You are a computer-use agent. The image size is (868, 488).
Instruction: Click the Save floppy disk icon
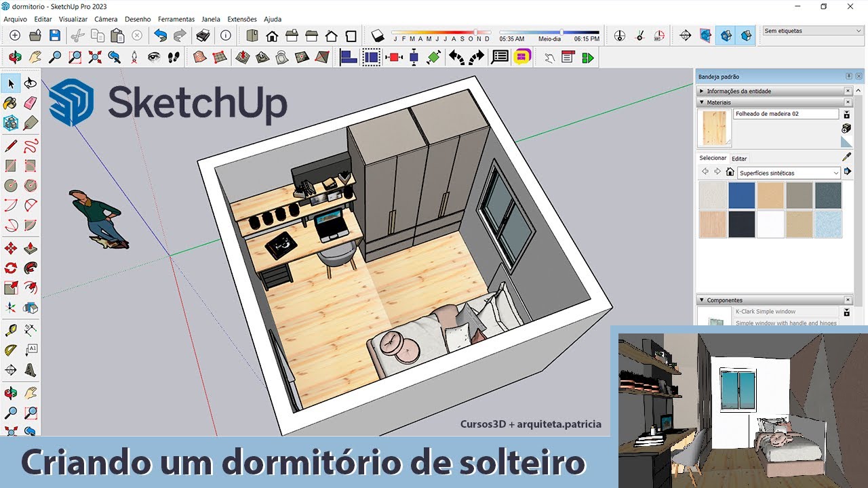coord(55,36)
